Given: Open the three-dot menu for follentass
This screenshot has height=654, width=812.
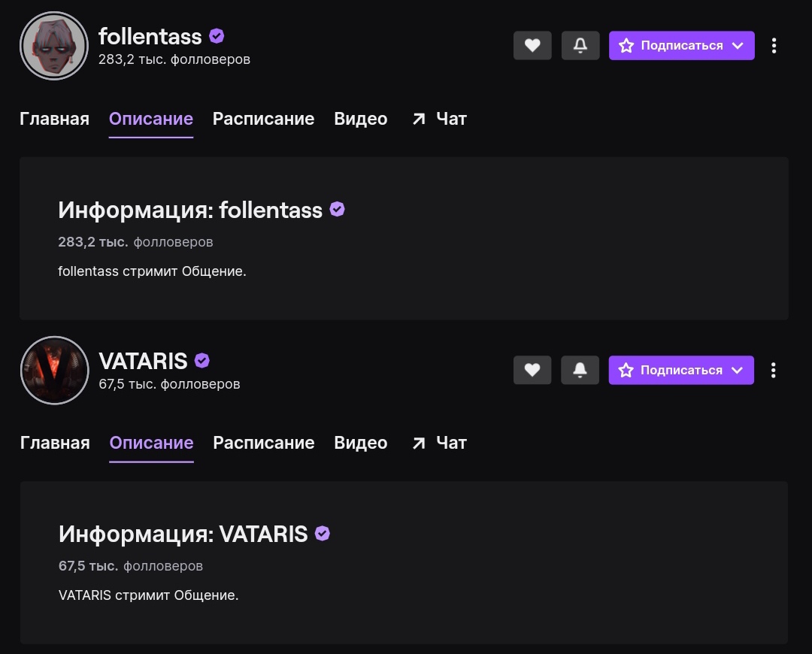Looking at the screenshot, I should coord(774,46).
